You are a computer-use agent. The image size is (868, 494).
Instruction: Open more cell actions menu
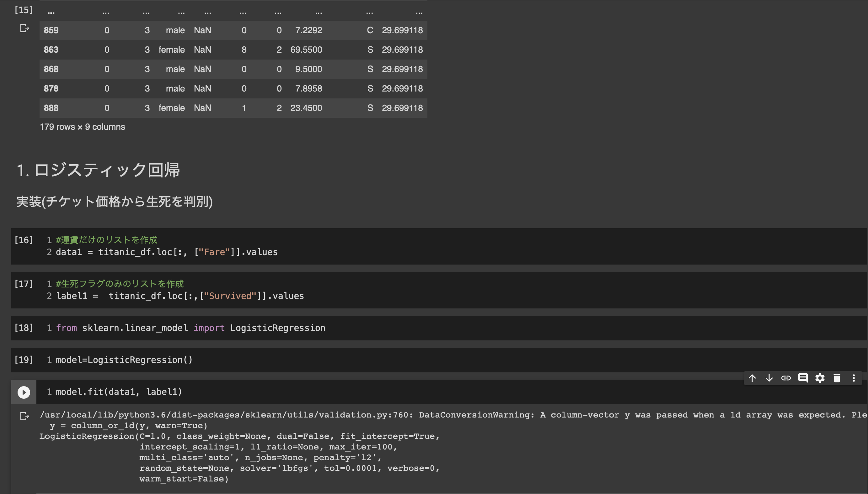[854, 378]
